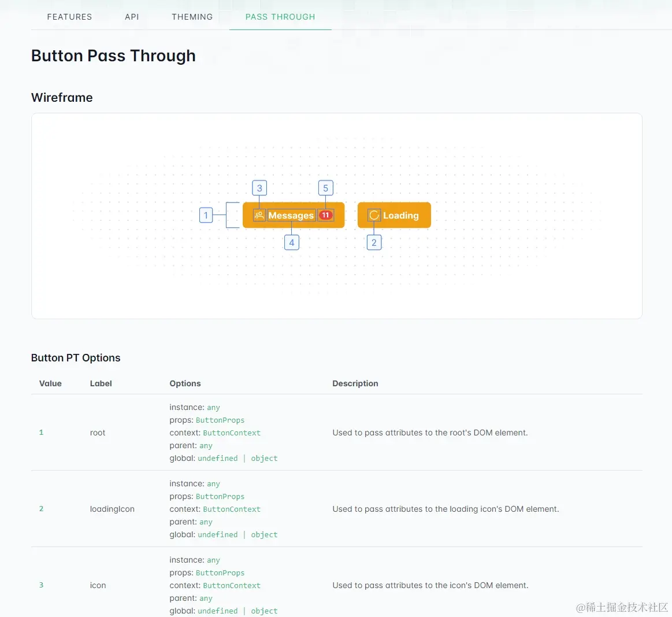Click the spinner icon in the Loading button
This screenshot has height=617, width=672.
coord(373,215)
